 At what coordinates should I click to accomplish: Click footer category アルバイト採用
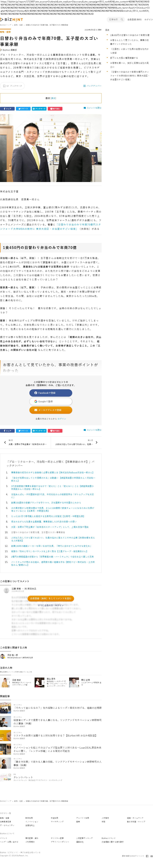(83, 818)
